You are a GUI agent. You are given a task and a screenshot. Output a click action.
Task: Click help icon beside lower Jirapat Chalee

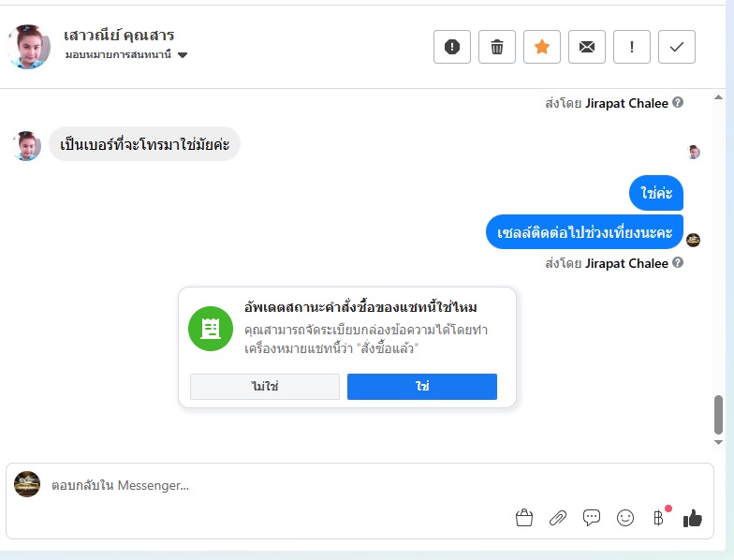pos(678,263)
